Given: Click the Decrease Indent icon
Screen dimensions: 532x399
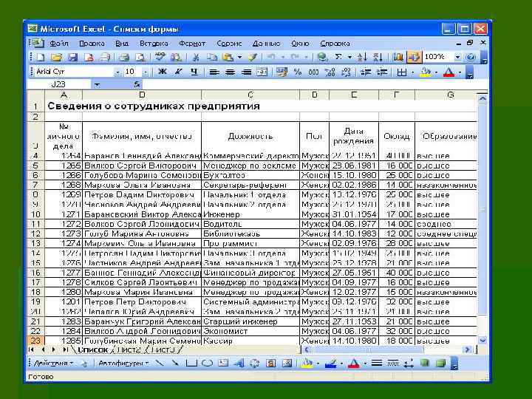Looking at the screenshot, I should (x=366, y=72).
